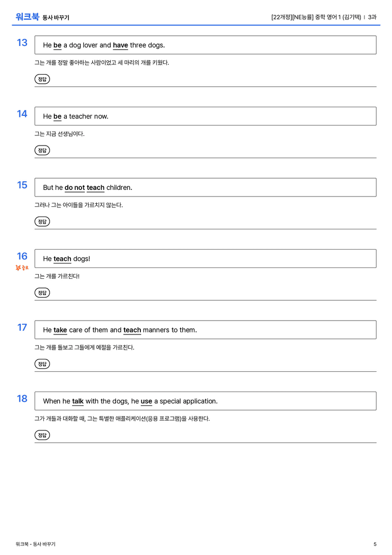Click the 정답 badge under question 15
The height and width of the screenshot is (555, 392).
pyautogui.click(x=42, y=221)
